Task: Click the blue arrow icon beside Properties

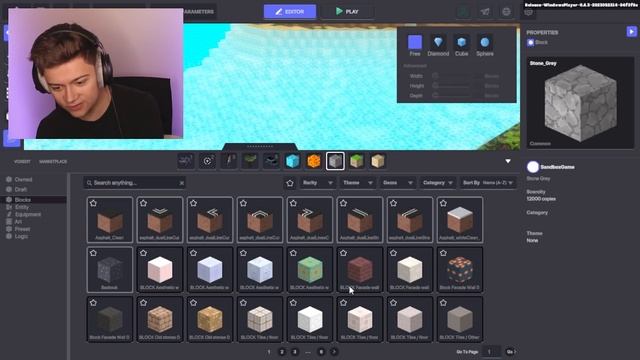Action: (631, 31)
